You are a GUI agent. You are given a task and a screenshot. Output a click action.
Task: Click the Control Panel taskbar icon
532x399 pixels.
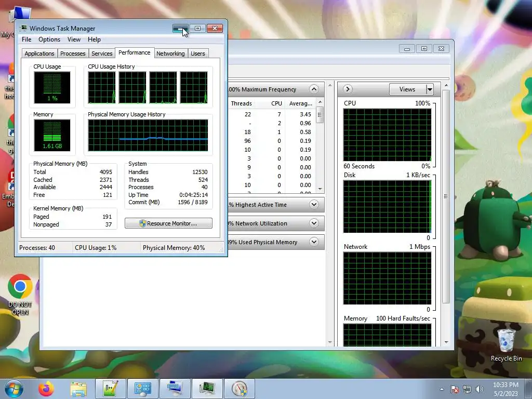pyautogui.click(x=142, y=389)
